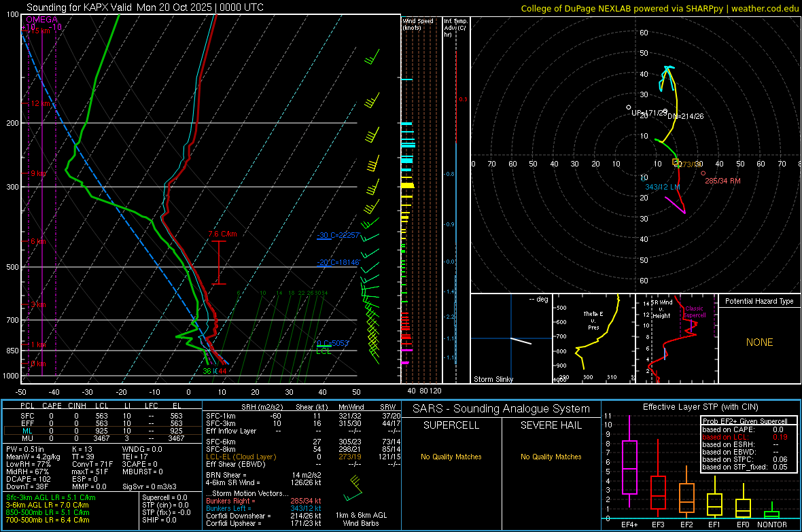
Task: Click the 'Sfc-3km AGL LR = 5.1 C/km' line
Action: [x=51, y=497]
